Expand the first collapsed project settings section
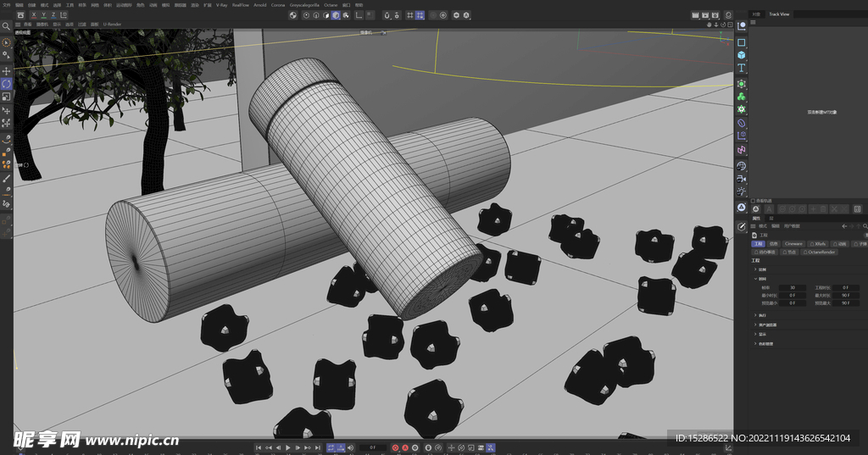 (756, 269)
